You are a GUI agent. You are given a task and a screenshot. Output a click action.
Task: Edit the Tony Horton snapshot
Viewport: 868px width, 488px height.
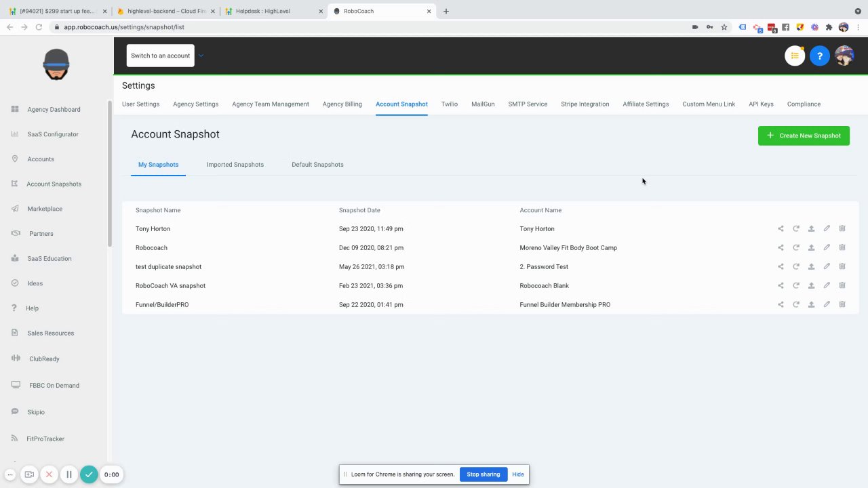[x=827, y=228]
